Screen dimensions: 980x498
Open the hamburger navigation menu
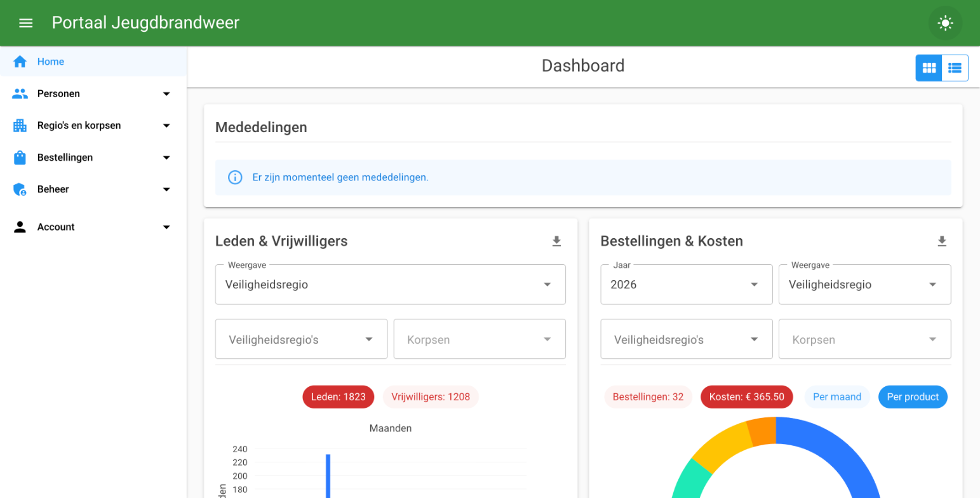pyautogui.click(x=25, y=23)
